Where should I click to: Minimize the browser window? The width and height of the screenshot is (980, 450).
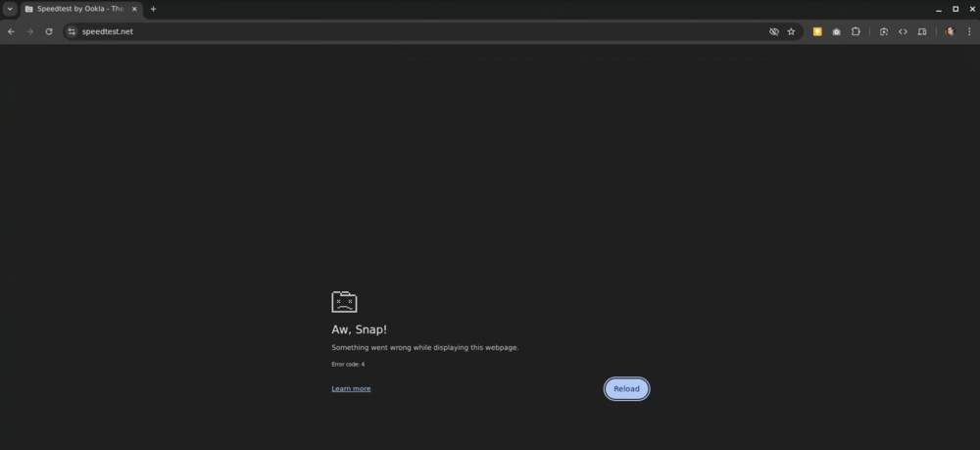click(x=938, y=9)
